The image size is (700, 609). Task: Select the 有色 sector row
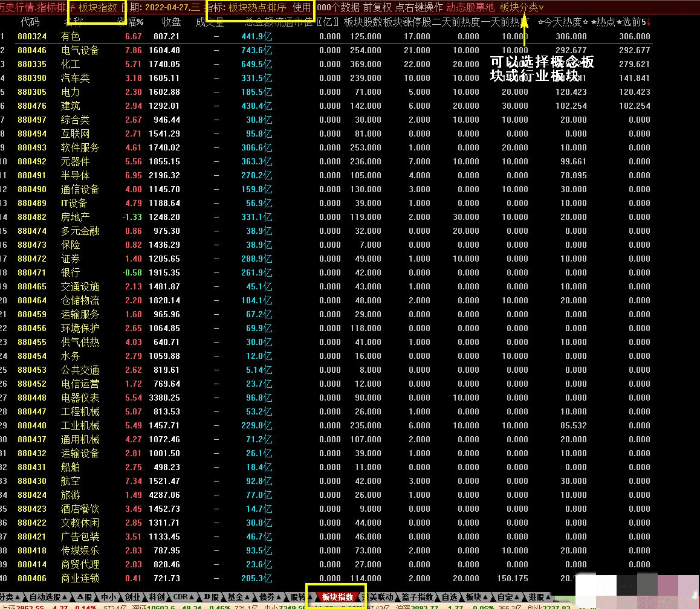pos(70,36)
